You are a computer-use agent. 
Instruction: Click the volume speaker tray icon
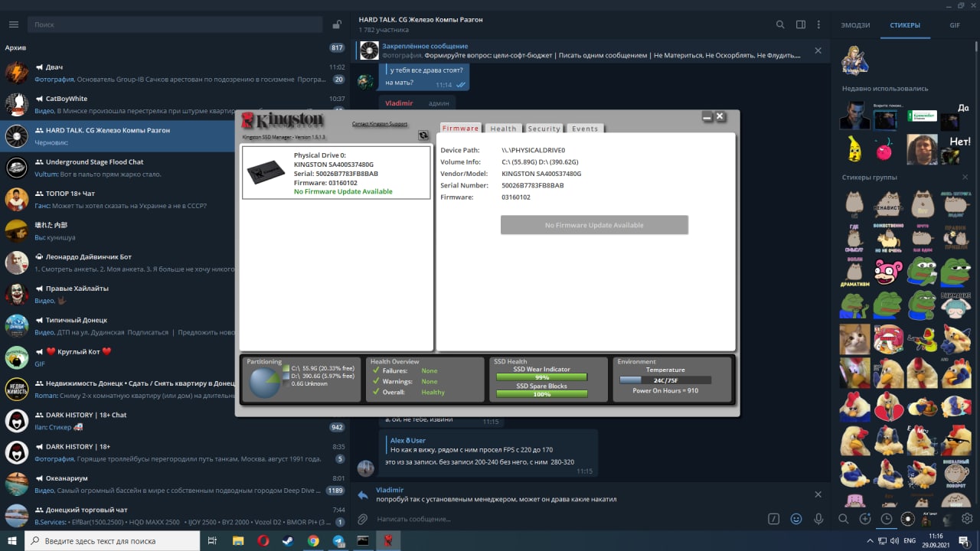point(893,540)
